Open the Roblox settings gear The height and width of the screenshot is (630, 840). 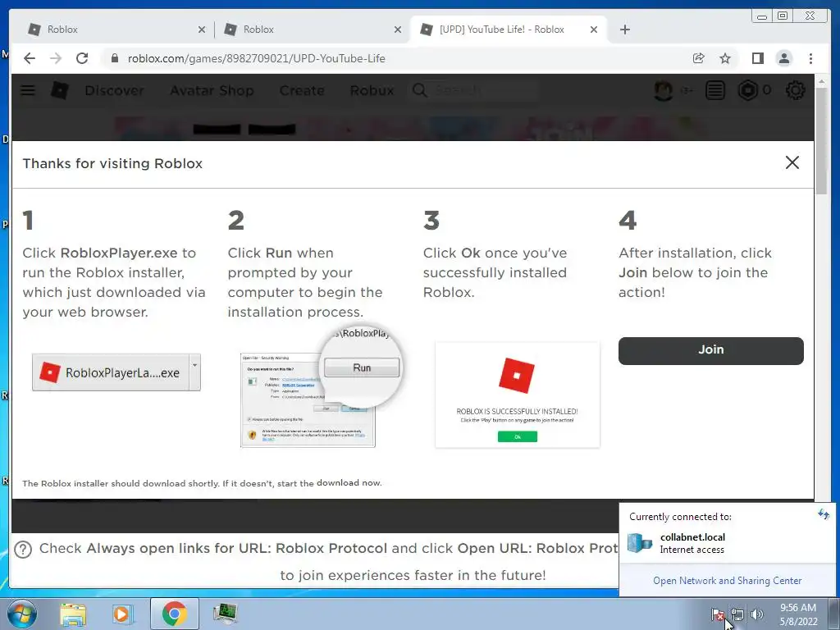pos(796,90)
